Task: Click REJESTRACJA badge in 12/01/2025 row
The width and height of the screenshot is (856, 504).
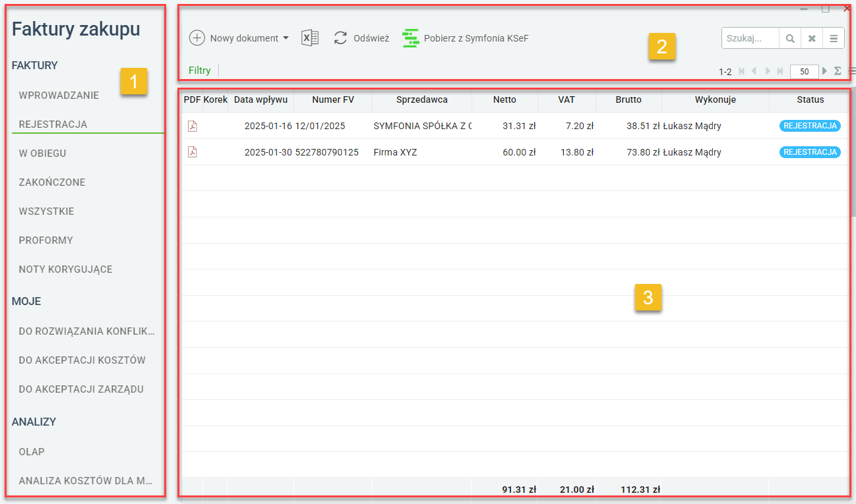Action: (810, 126)
